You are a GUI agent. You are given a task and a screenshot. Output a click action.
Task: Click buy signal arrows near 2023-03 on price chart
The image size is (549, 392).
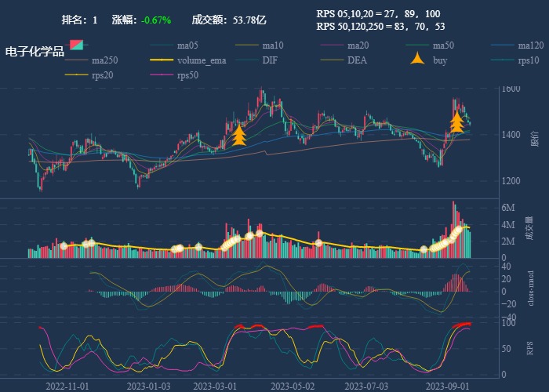pyautogui.click(x=239, y=135)
